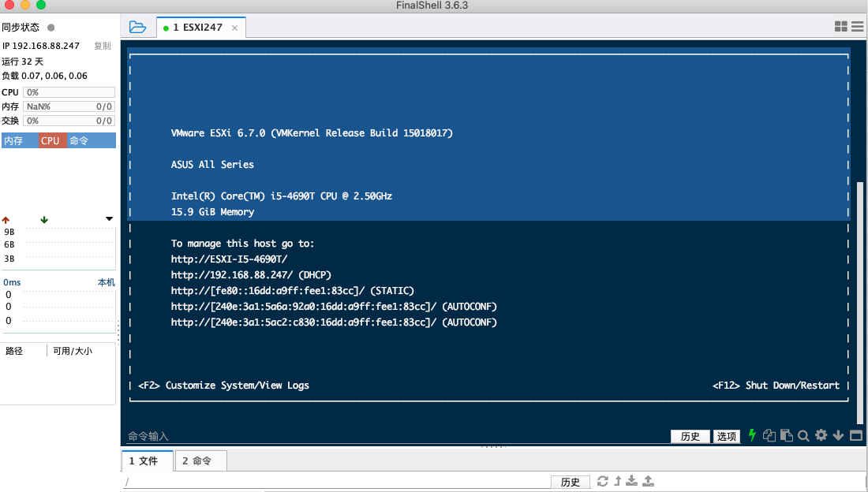Click the IP 192.168.88.247 text
The image size is (868, 492).
point(41,46)
